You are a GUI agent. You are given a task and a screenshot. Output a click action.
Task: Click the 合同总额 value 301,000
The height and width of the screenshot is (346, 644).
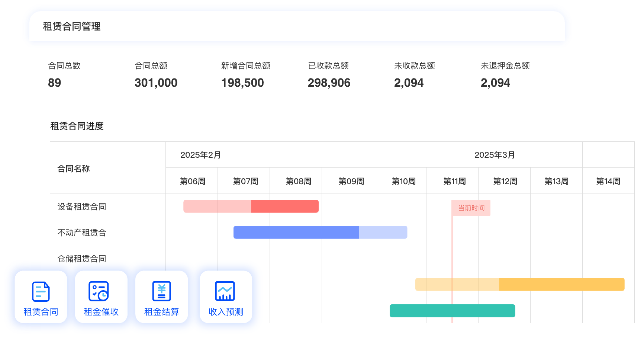(156, 83)
